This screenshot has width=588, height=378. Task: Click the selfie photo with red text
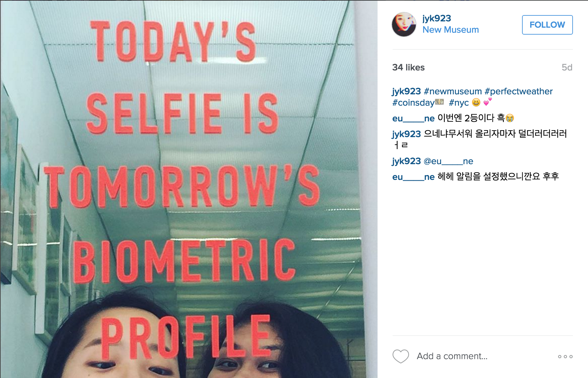pyautogui.click(x=189, y=189)
